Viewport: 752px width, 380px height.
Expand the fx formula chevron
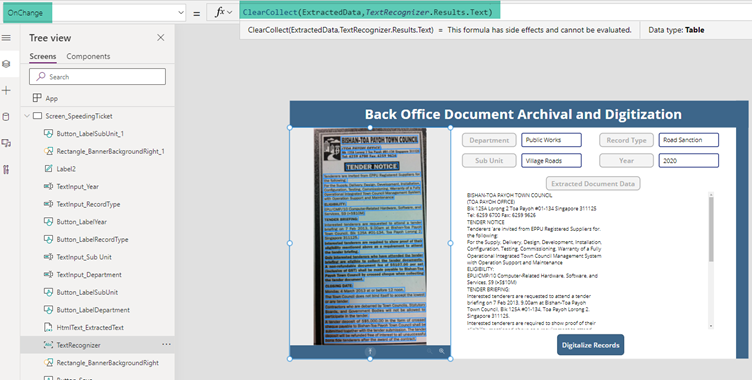click(x=230, y=12)
